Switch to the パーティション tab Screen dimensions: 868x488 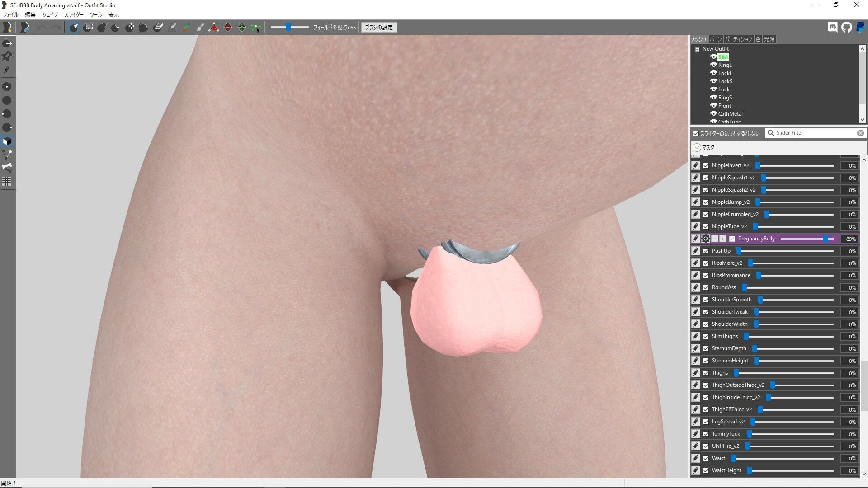pos(739,39)
